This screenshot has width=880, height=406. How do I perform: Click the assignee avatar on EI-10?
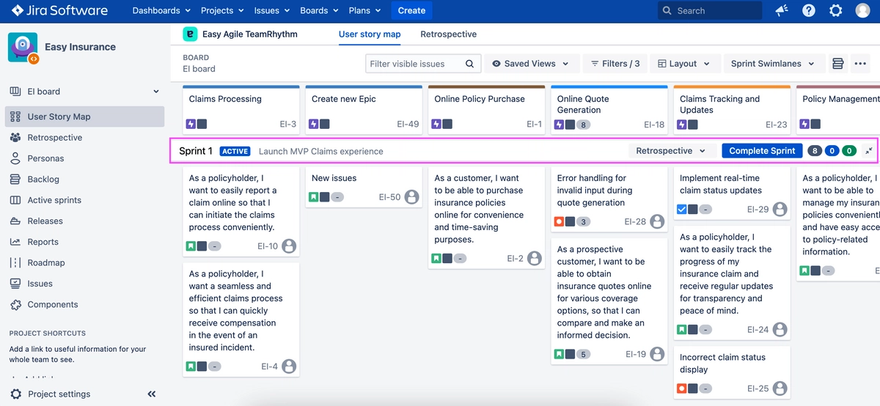[x=289, y=246]
